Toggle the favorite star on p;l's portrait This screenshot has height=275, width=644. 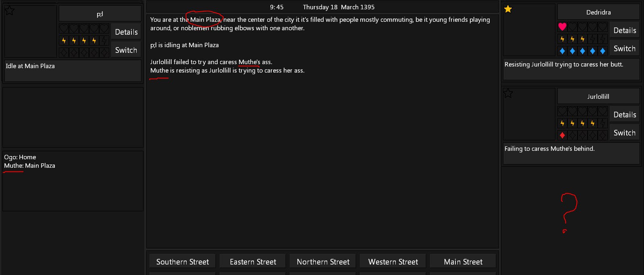click(10, 10)
